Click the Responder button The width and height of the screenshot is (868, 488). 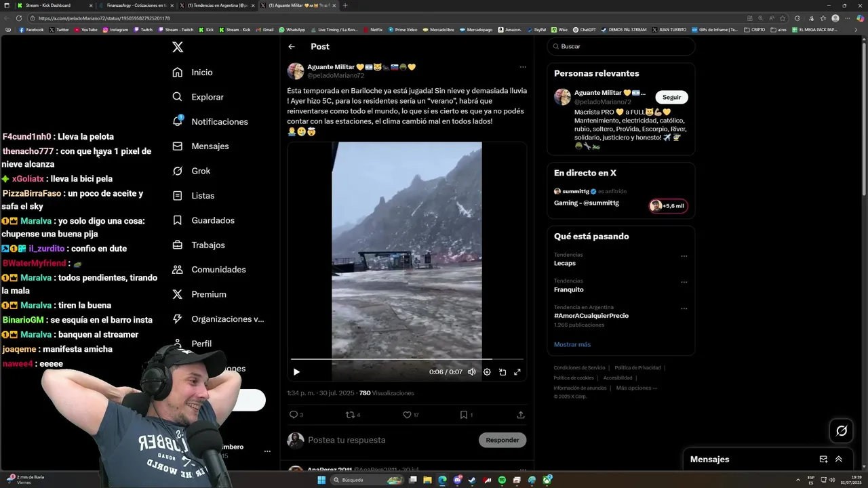tap(502, 440)
